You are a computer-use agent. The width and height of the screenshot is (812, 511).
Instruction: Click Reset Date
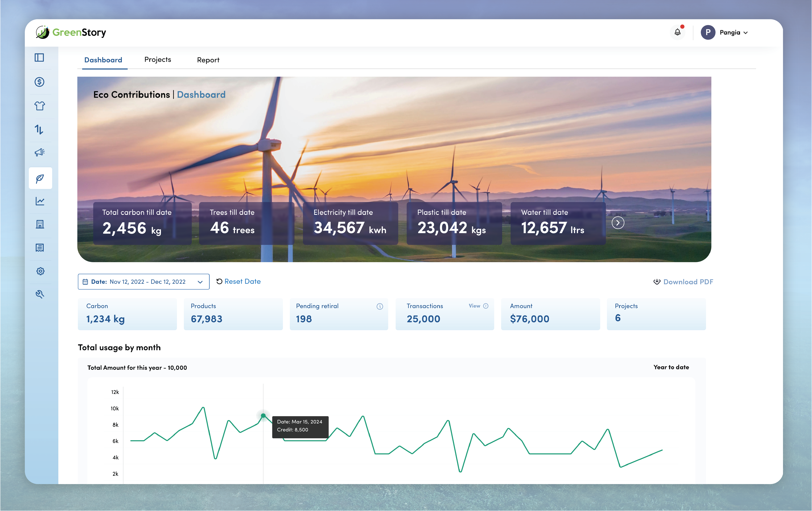[x=243, y=281]
